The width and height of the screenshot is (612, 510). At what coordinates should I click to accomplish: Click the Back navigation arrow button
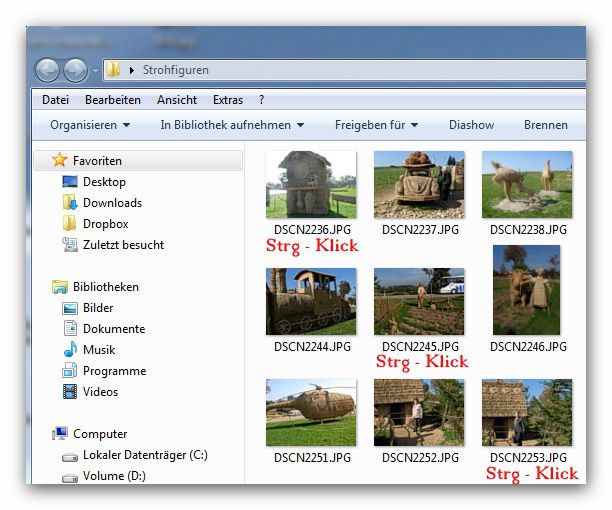(47, 70)
